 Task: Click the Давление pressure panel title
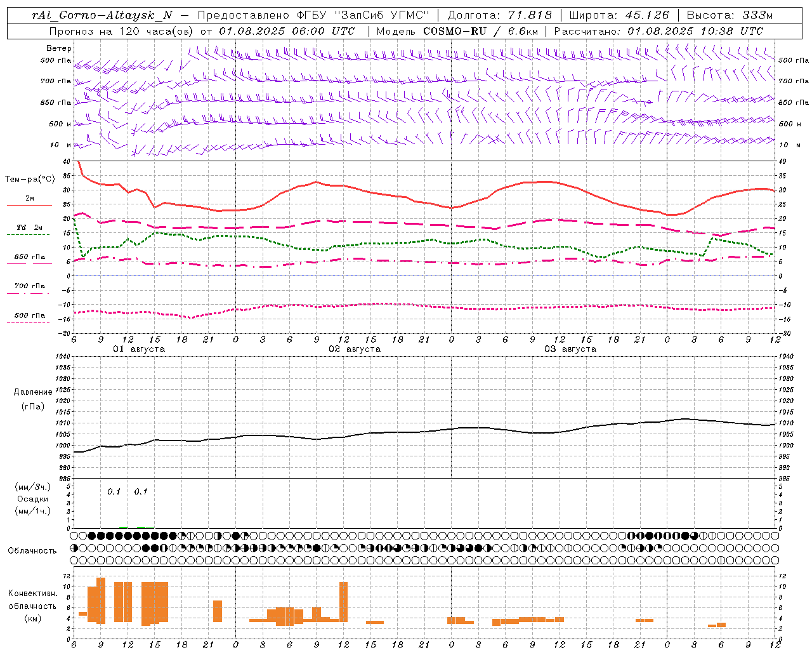(x=33, y=392)
